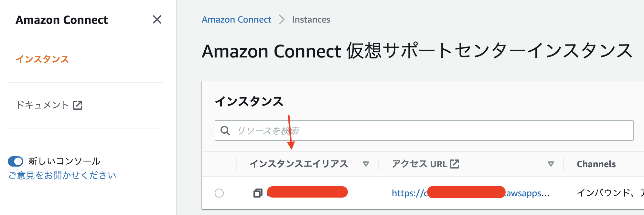Click the search magnifier icon
The height and width of the screenshot is (215, 644).
[225, 131]
